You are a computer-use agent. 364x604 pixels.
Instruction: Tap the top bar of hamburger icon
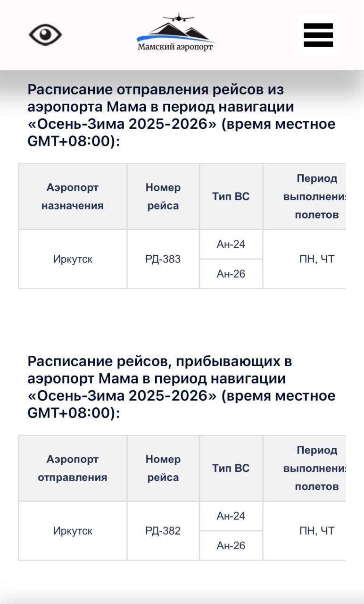click(318, 26)
